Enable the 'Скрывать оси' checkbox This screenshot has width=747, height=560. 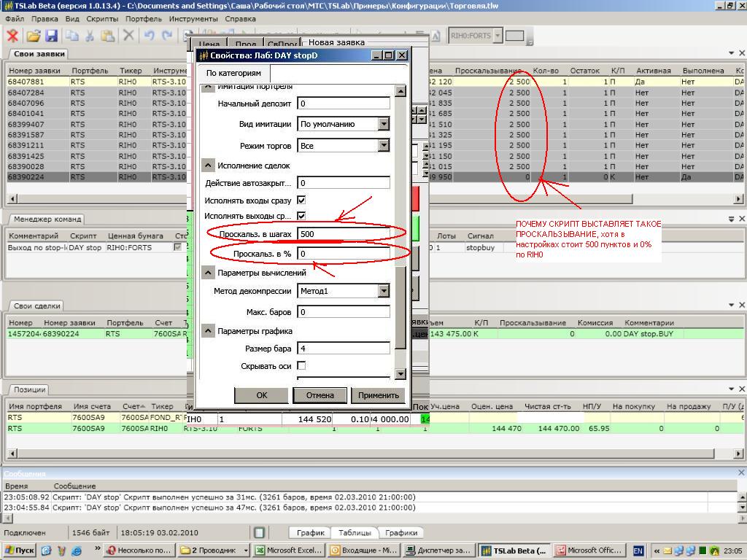pyautogui.click(x=301, y=365)
